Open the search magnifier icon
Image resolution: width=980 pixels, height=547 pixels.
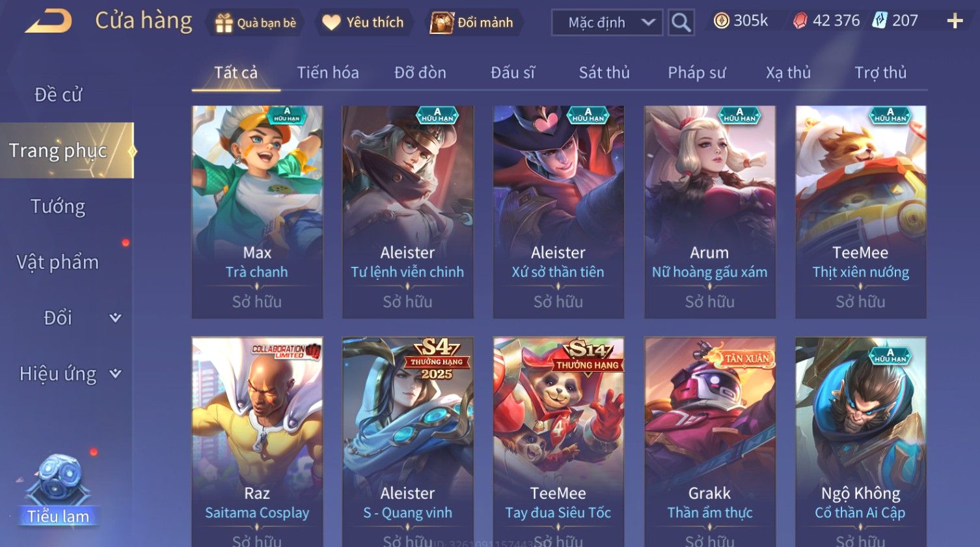pos(681,23)
